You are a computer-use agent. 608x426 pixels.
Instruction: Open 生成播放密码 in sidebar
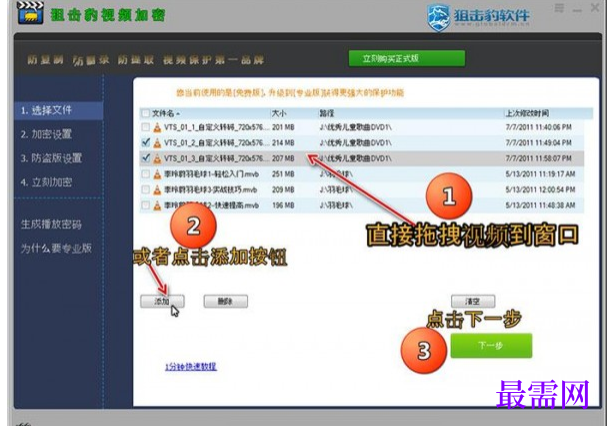click(51, 224)
